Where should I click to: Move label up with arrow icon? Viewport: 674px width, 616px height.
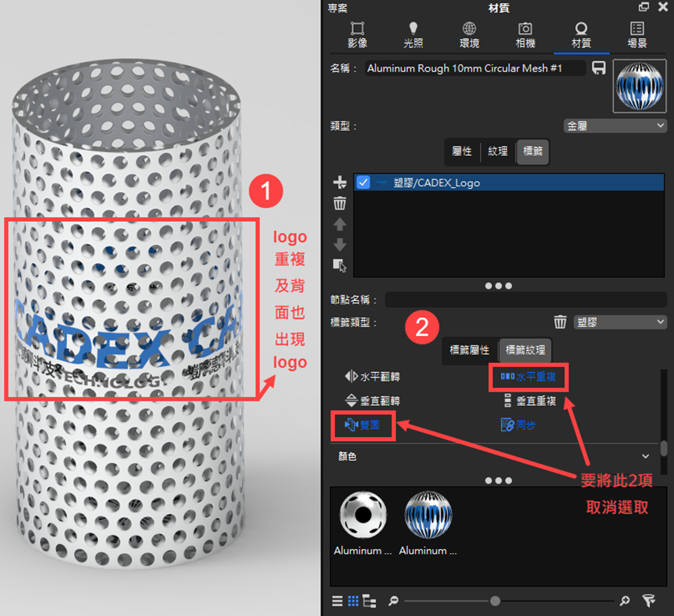(340, 224)
